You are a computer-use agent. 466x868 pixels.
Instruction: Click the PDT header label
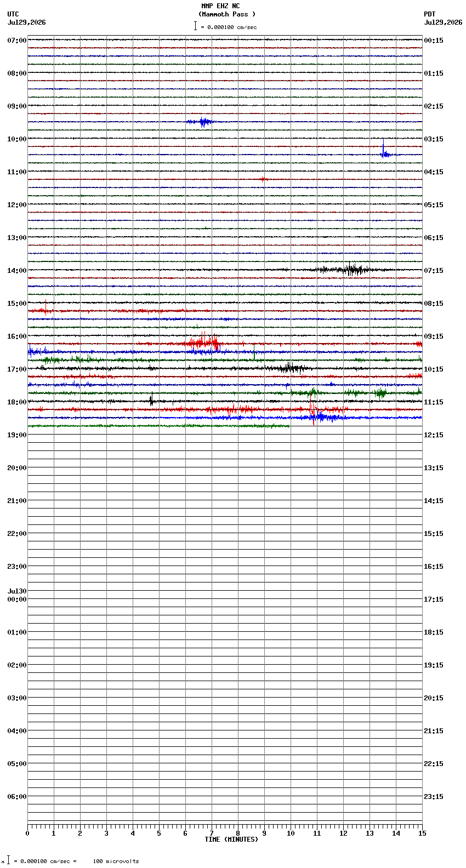tap(429, 14)
